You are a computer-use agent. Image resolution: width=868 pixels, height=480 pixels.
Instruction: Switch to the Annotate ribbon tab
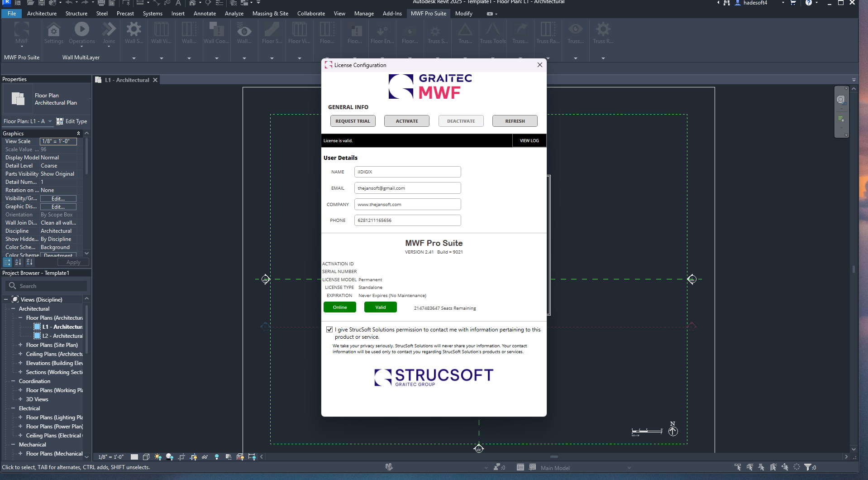tap(205, 14)
